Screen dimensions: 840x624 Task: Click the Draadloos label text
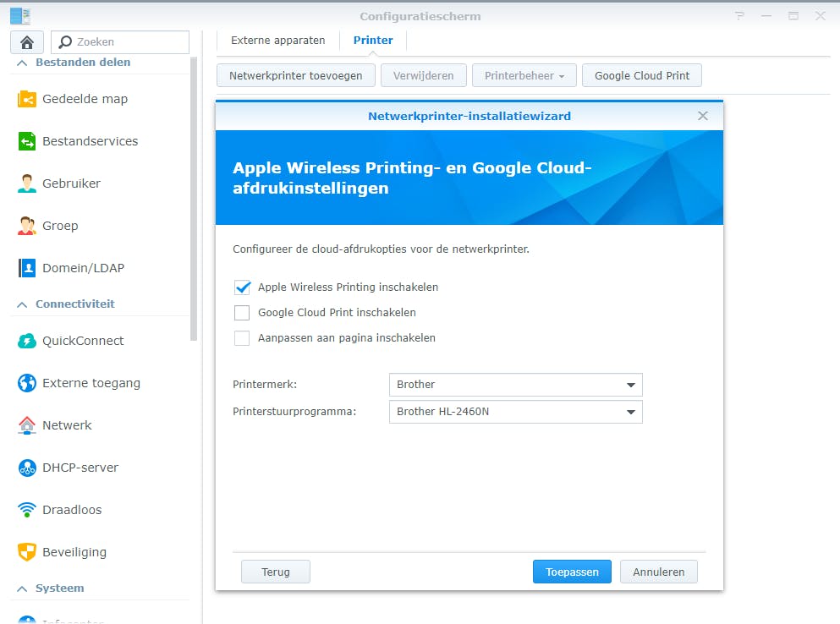(72, 510)
